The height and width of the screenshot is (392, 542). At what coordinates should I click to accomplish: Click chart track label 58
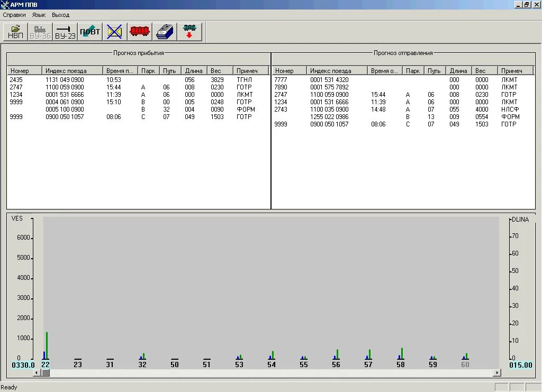point(401,364)
